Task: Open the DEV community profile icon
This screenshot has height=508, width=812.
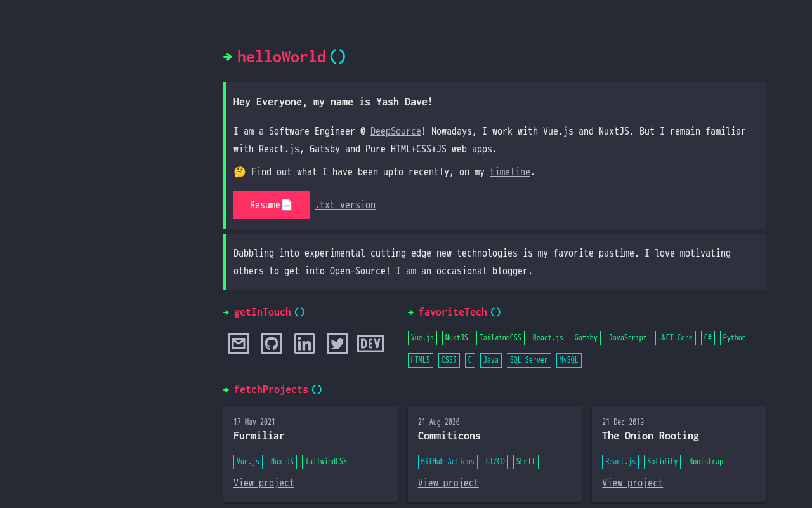Action: click(370, 344)
